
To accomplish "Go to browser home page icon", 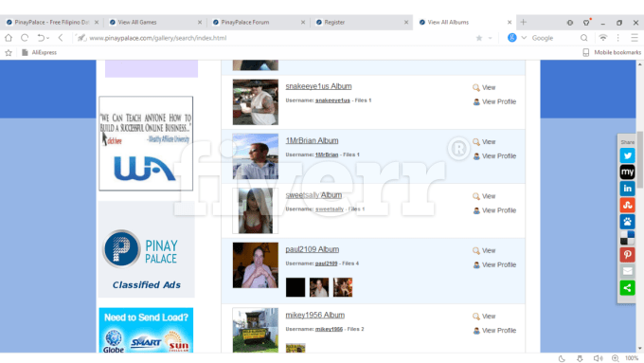I will 9,38.
